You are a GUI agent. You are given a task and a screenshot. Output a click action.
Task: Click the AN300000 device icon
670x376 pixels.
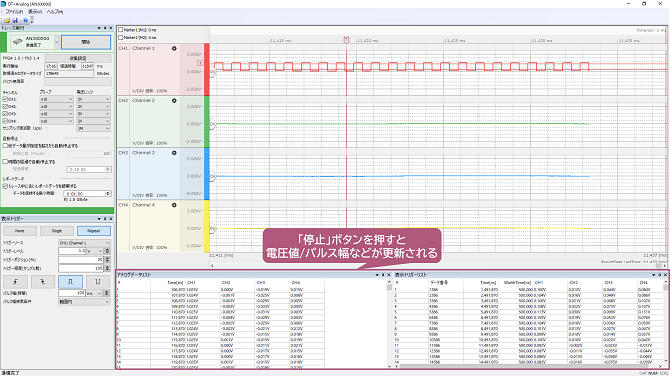tap(18, 41)
